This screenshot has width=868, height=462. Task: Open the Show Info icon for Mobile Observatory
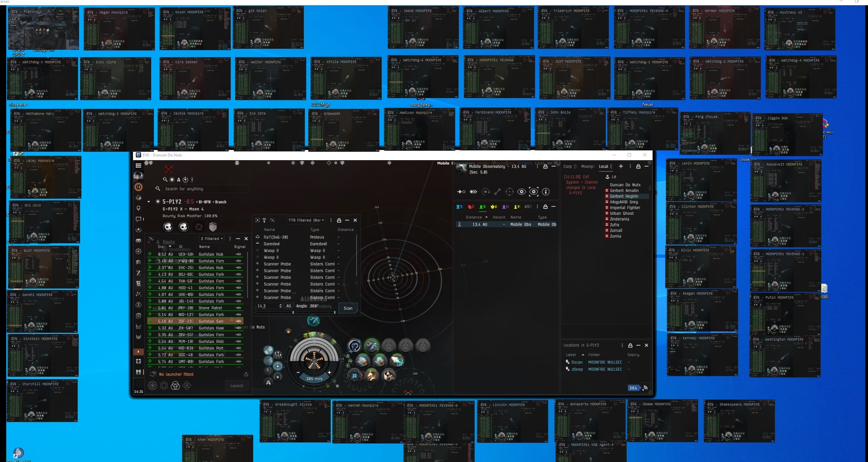click(545, 191)
